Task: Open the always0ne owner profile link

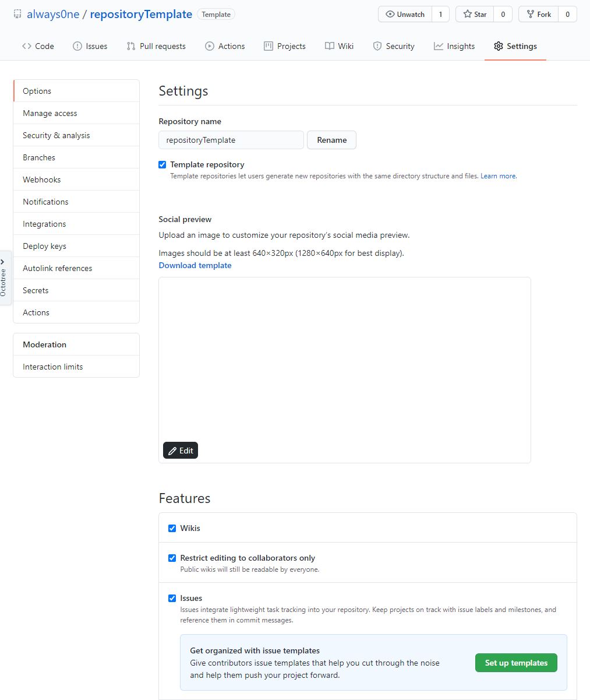Action: [x=53, y=14]
